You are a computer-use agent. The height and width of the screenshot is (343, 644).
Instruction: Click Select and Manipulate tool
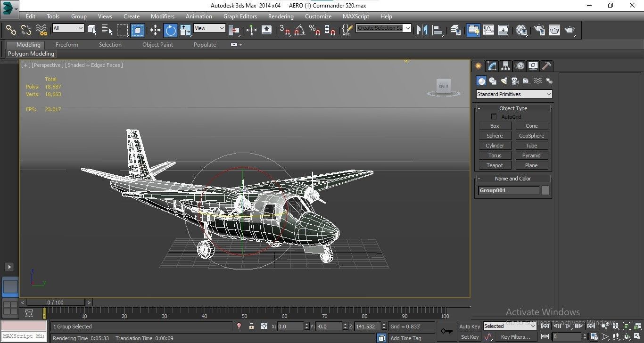point(251,30)
